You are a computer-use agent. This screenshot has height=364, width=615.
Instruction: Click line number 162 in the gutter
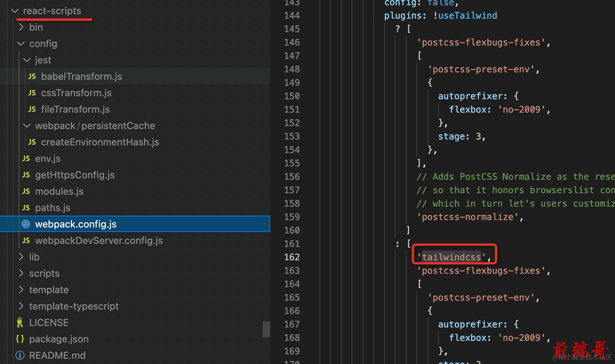tap(292, 257)
